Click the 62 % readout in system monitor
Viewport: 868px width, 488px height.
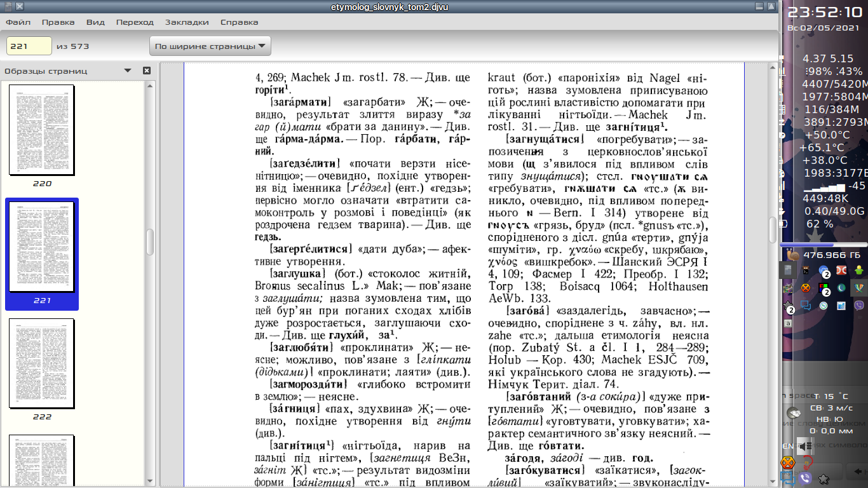click(x=820, y=224)
